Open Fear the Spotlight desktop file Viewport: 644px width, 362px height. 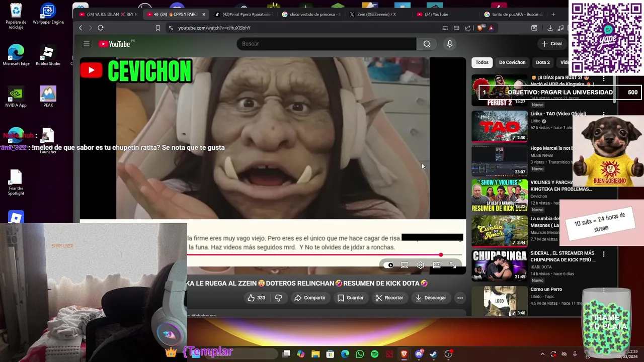click(16, 183)
